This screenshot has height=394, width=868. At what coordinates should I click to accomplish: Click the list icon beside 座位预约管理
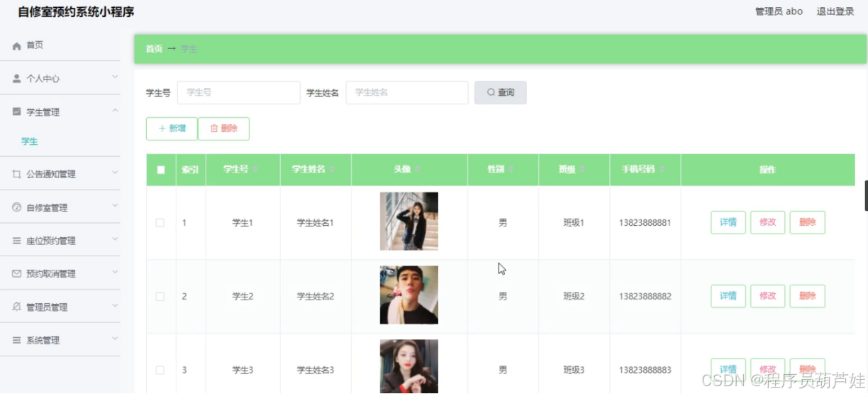17,241
